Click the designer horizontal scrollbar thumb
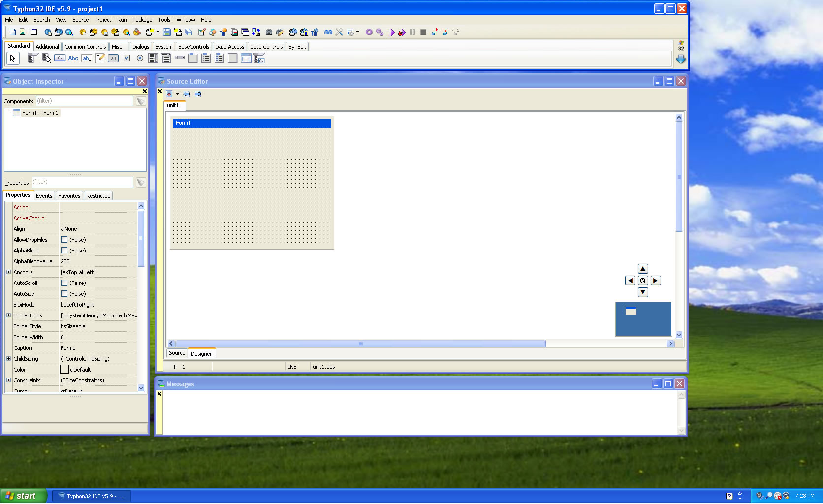823x504 pixels. [361, 344]
